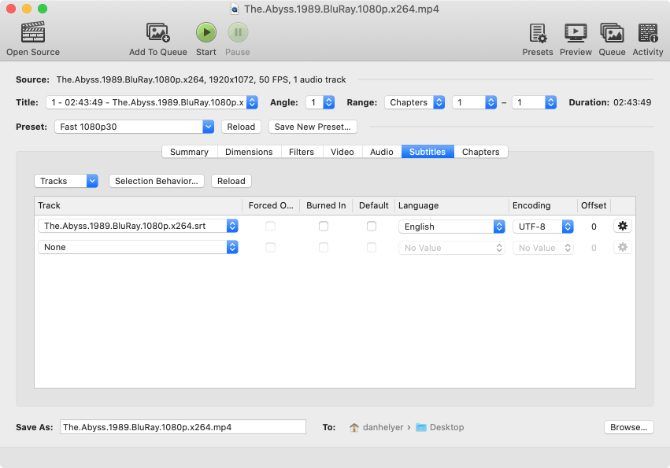Click the Desktop folder in the destination path

click(x=440, y=427)
